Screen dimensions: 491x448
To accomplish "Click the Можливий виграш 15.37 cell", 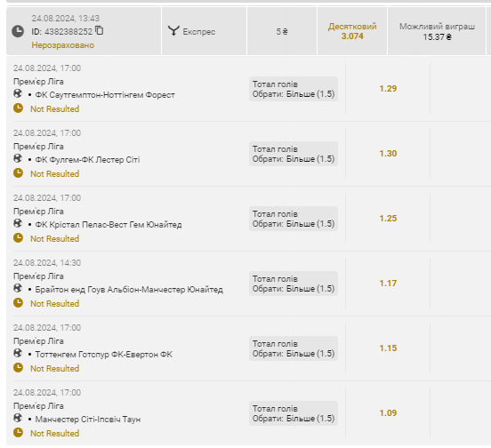I will click(x=437, y=31).
